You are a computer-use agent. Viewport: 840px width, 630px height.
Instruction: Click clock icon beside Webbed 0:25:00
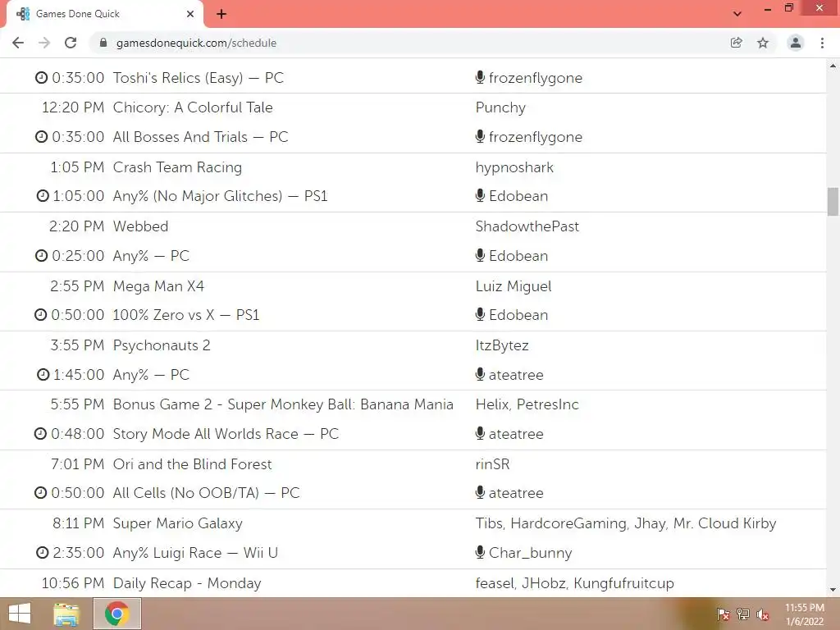[x=41, y=256]
